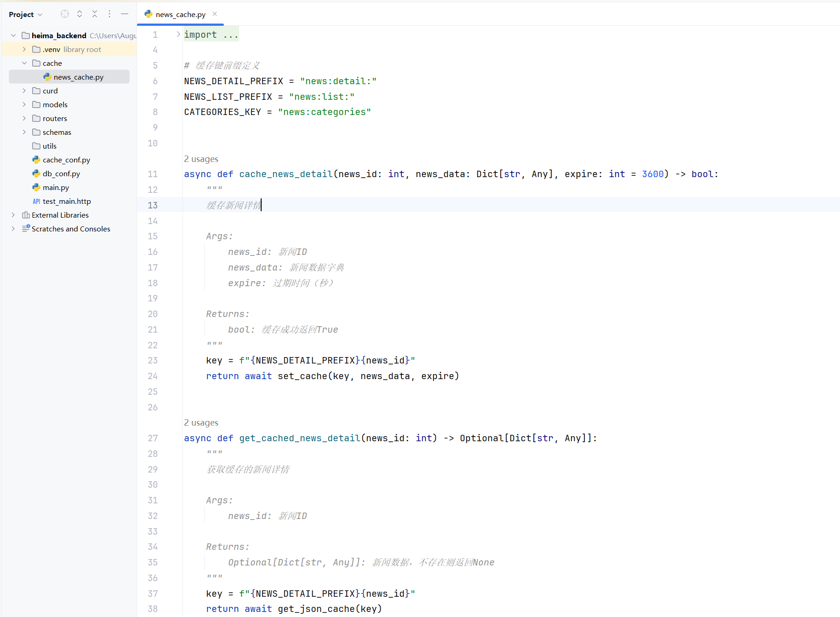
Task: Open '2 usages' above cache_news_detail
Action: point(201,159)
